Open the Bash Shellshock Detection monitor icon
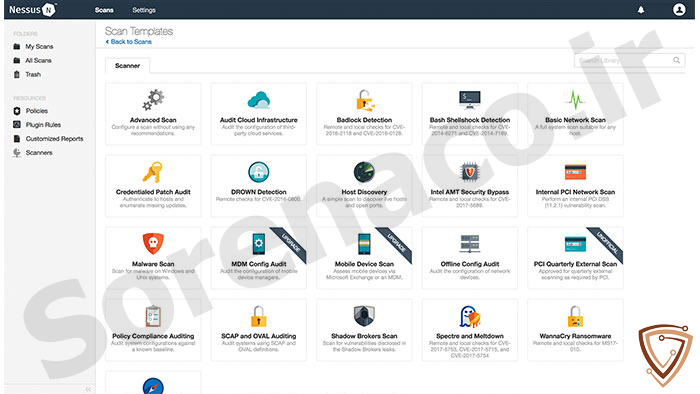The width and height of the screenshot is (700, 394). pos(470,100)
